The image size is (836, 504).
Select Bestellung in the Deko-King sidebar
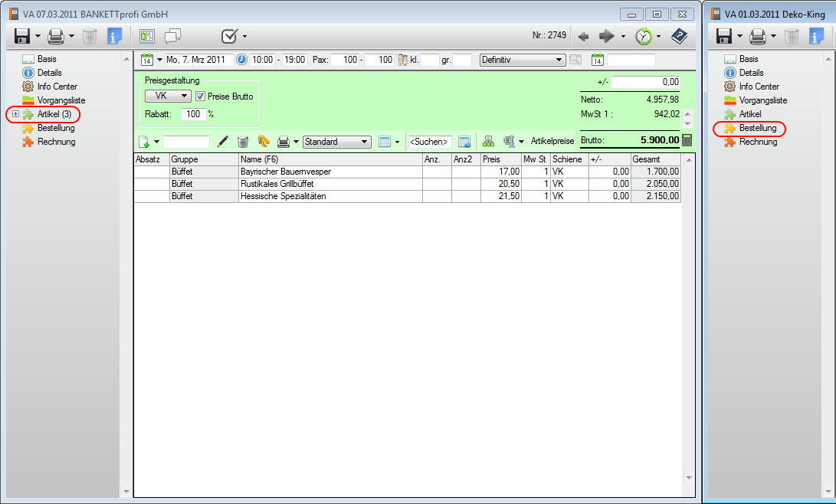[x=757, y=128]
